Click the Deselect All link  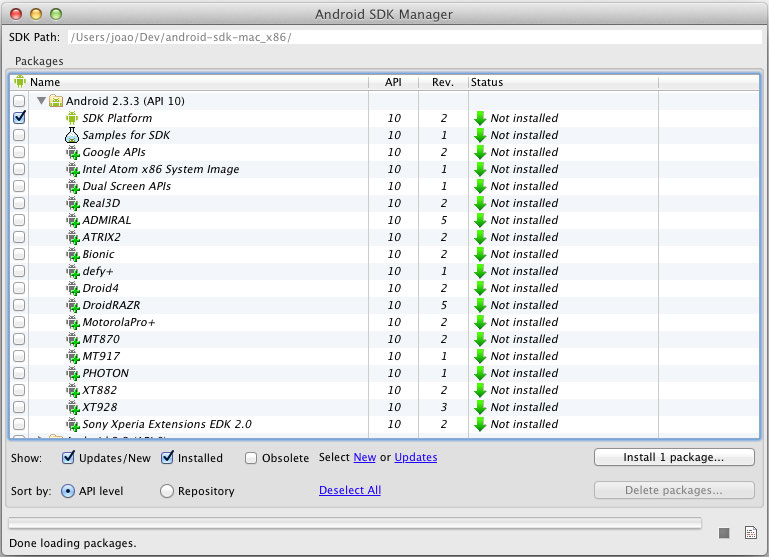(349, 490)
